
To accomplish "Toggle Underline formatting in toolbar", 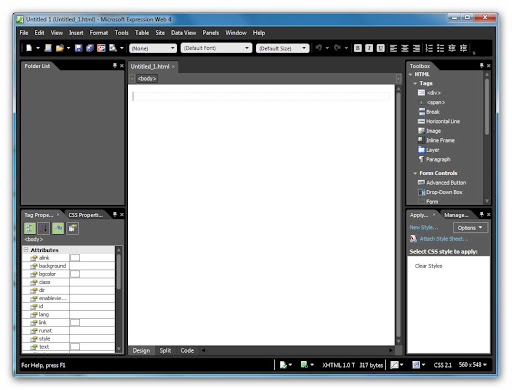I will click(x=380, y=48).
